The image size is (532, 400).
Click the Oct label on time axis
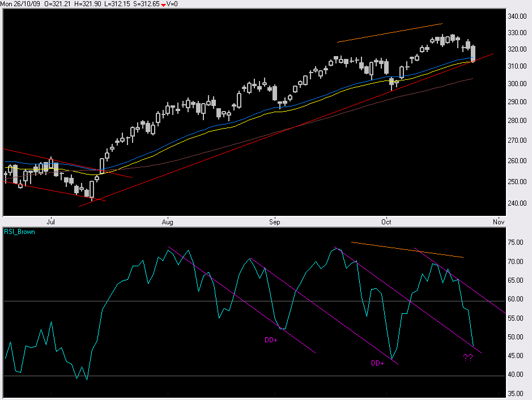pos(387,221)
